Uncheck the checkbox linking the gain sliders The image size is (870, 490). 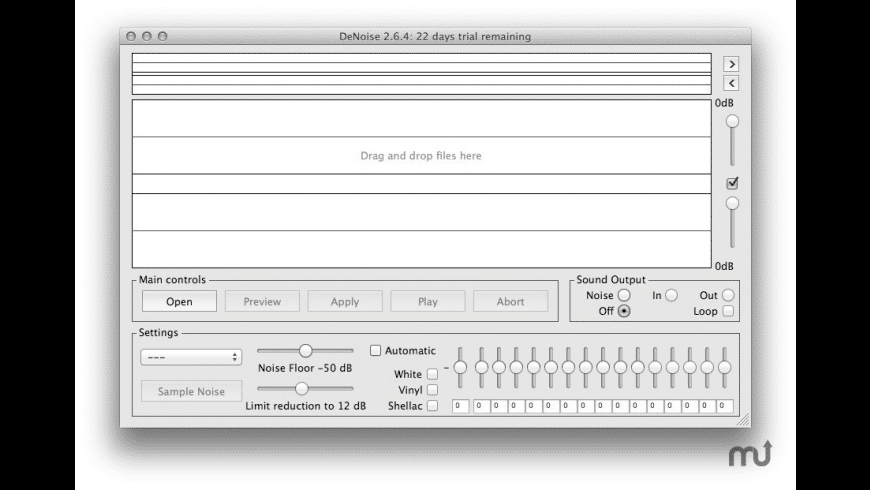[732, 183]
